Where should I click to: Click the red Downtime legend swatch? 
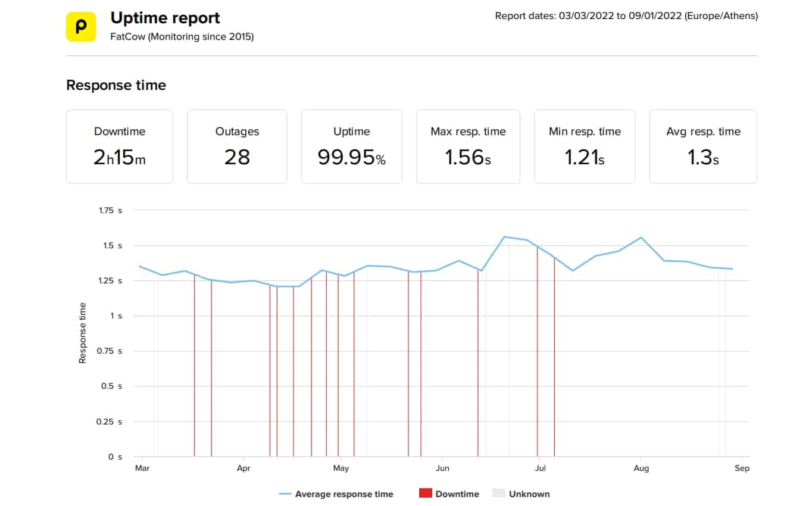(425, 493)
